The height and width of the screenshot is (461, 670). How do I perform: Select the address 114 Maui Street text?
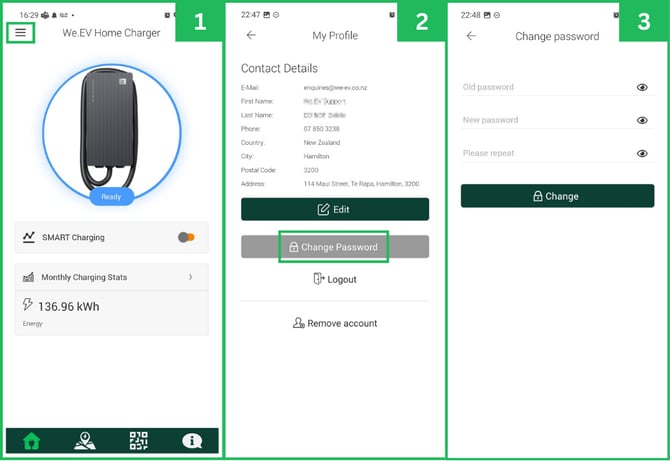(x=361, y=184)
